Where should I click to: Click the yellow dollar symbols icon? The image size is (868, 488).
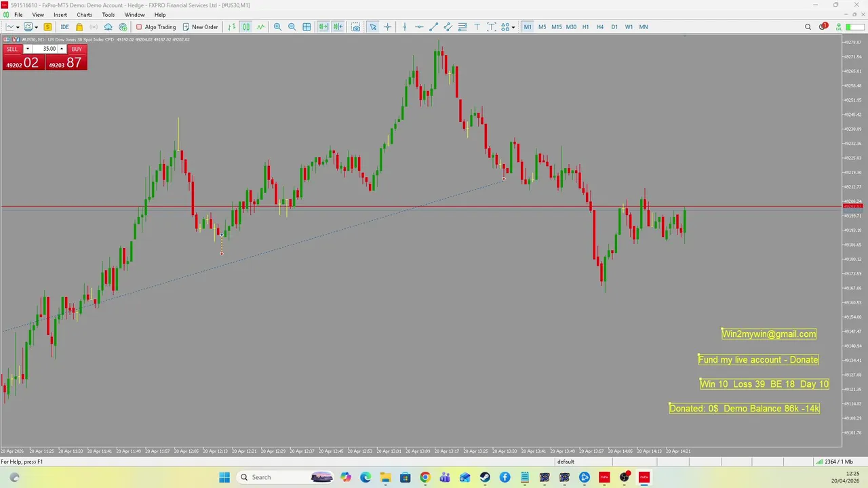point(47,27)
